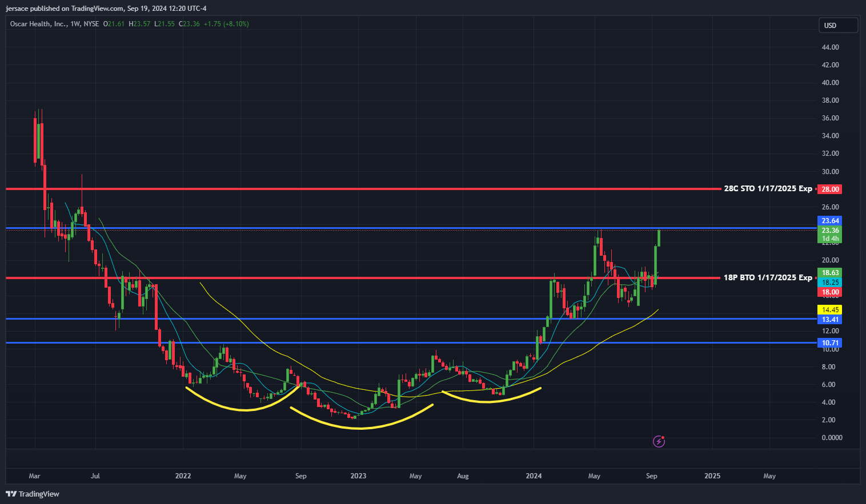The height and width of the screenshot is (504, 866).
Task: Select the 18.00 red price label
Action: pyautogui.click(x=829, y=292)
